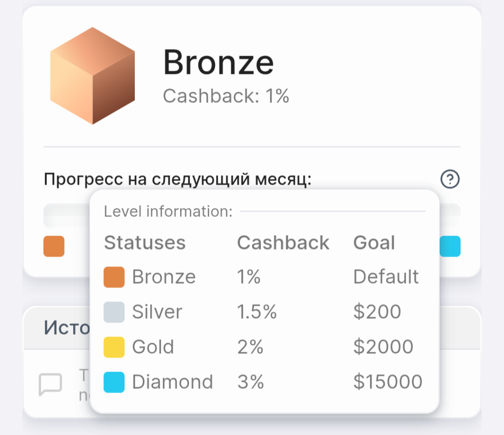Select the Silver status label
The image size is (504, 435).
[157, 312]
